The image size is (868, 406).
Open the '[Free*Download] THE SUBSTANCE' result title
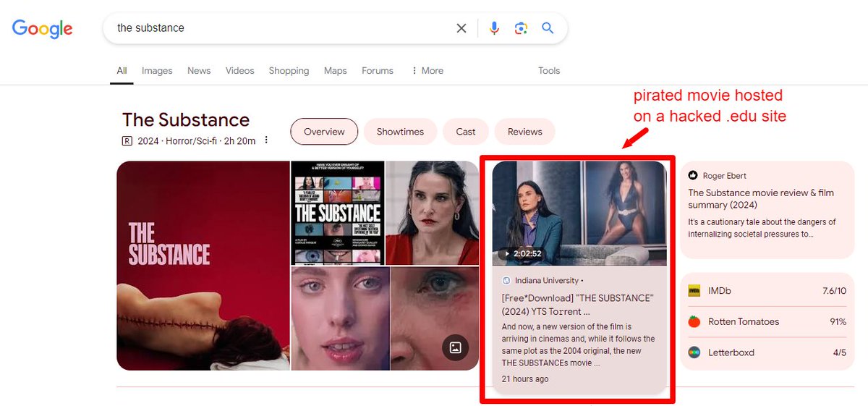point(577,305)
